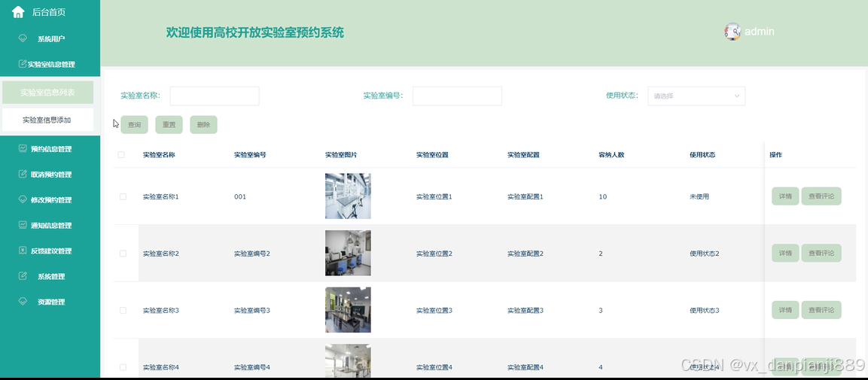Click the diamond icon beside 资源管理
The width and height of the screenshot is (868, 380).
[x=23, y=302]
